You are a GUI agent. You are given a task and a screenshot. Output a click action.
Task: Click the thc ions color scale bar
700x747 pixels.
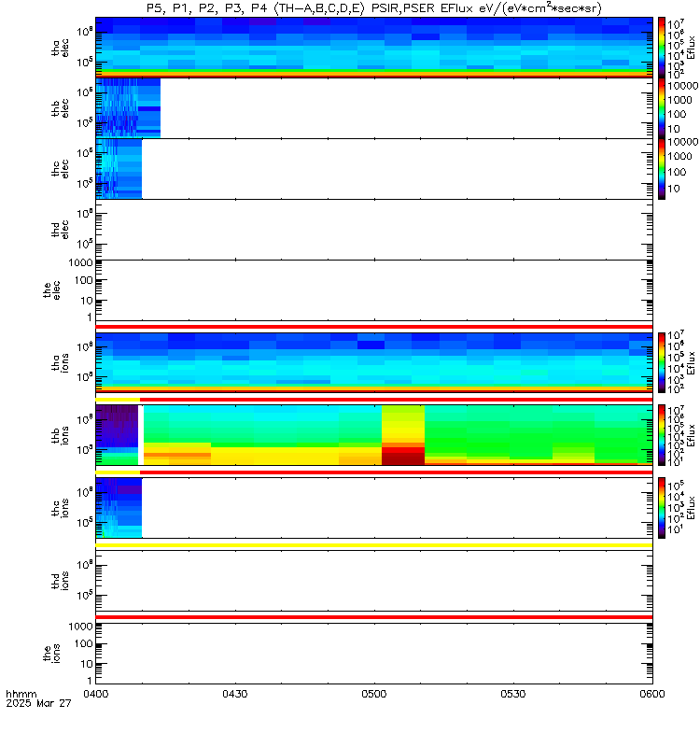click(662, 508)
